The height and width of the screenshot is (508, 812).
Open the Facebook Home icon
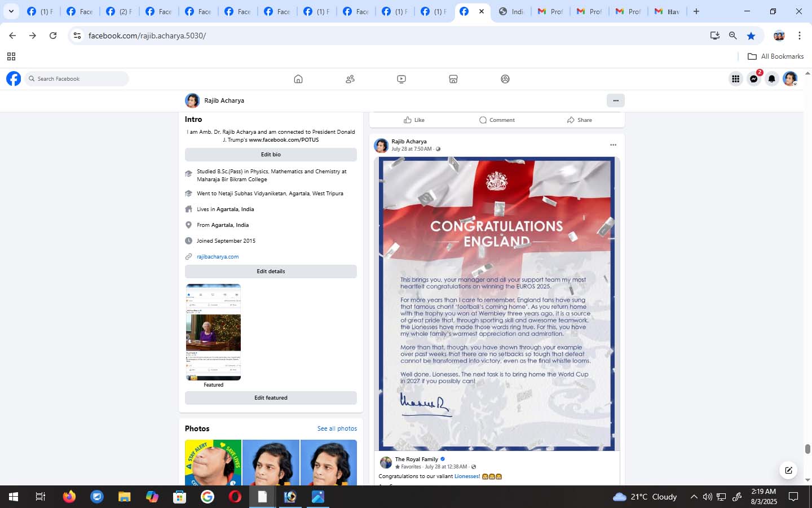pos(298,79)
